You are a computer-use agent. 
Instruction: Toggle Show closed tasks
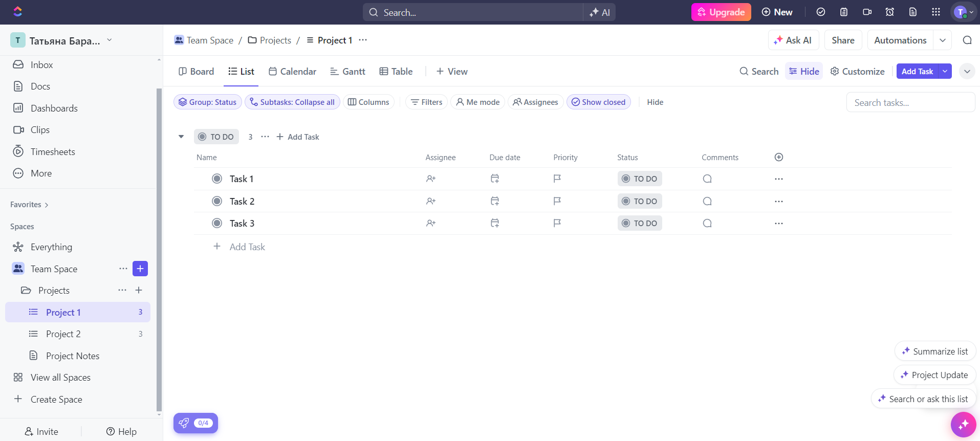pyautogui.click(x=599, y=102)
